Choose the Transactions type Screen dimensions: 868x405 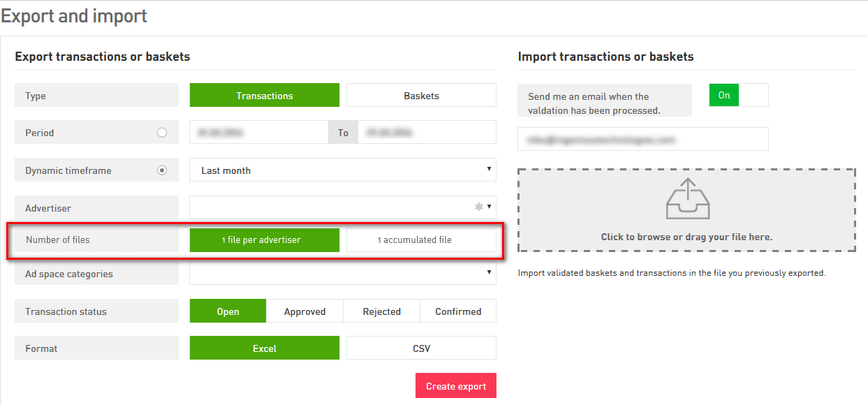[x=265, y=96]
